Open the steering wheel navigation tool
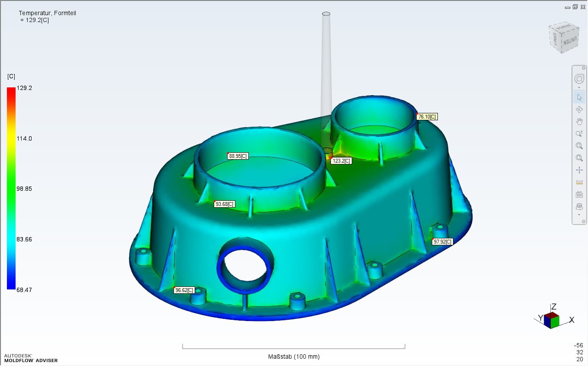The height and width of the screenshot is (366, 588). [579, 79]
